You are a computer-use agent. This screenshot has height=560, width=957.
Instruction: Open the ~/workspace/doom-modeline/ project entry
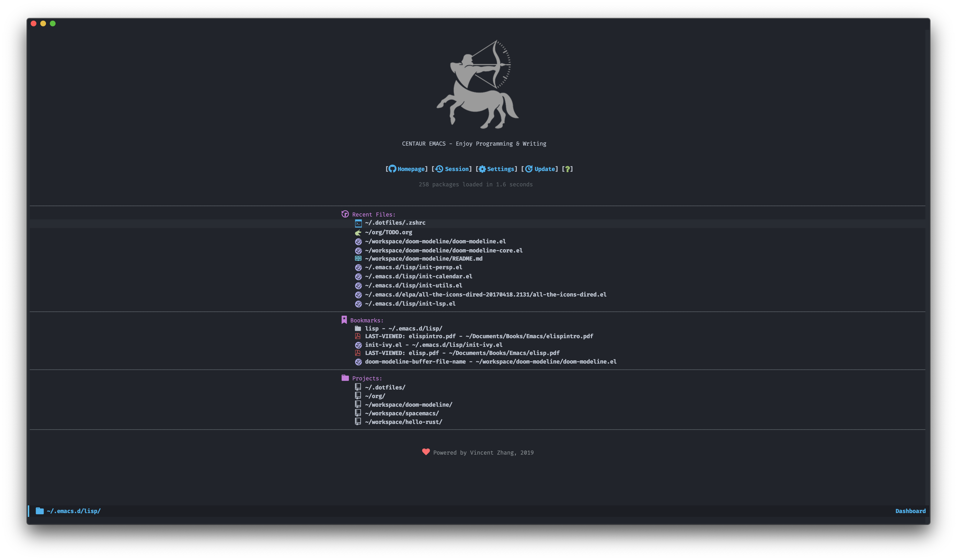(408, 405)
